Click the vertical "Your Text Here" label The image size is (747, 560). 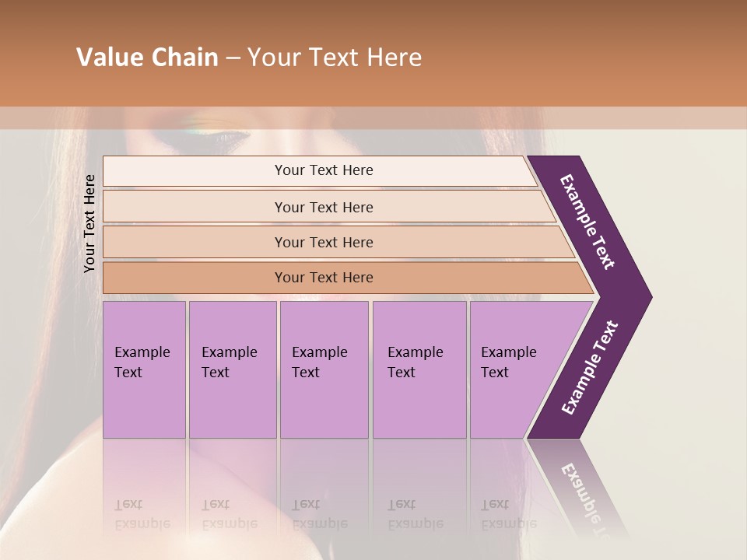(x=89, y=223)
